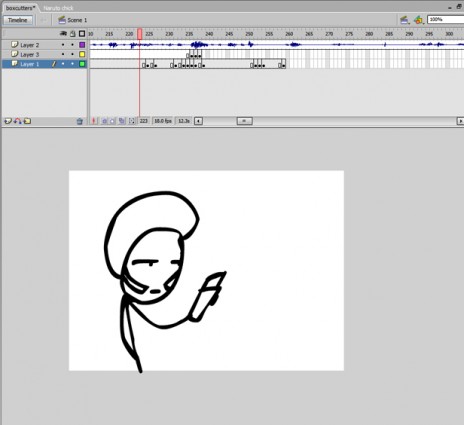Screen dimensions: 464x425
Task: Click the Scene 1 label
Action: pos(77,20)
